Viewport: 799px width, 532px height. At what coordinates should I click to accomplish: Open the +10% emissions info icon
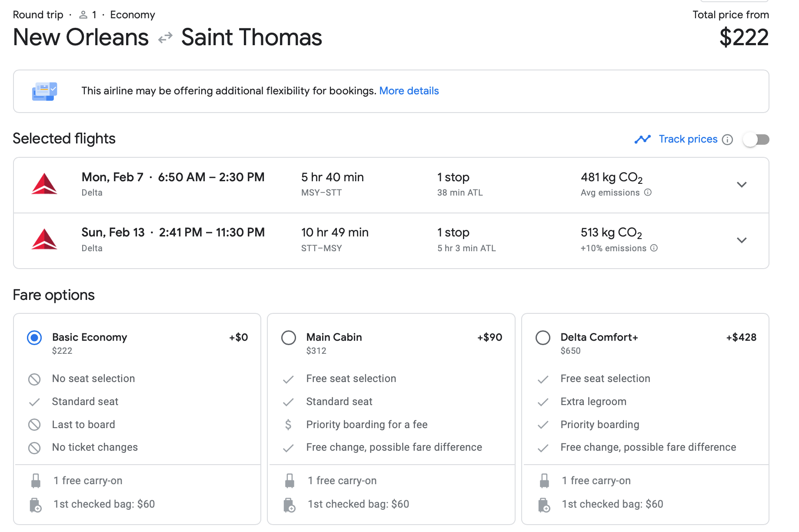654,248
